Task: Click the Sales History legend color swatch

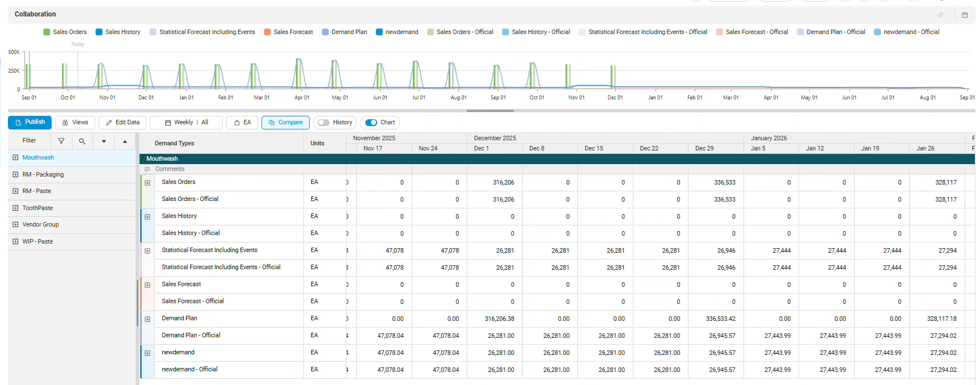Action: (99, 32)
